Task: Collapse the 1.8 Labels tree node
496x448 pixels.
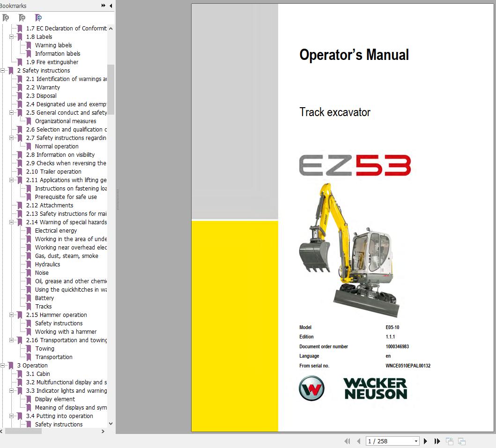Action: point(11,37)
